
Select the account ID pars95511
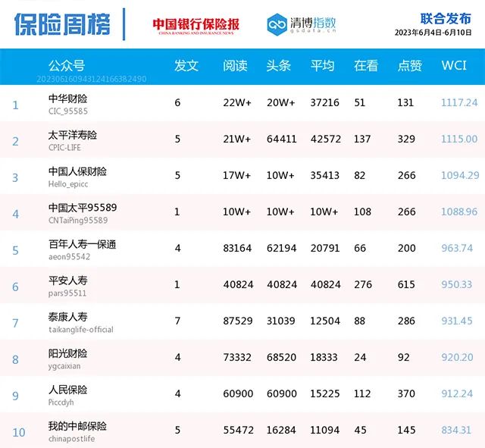point(67,293)
